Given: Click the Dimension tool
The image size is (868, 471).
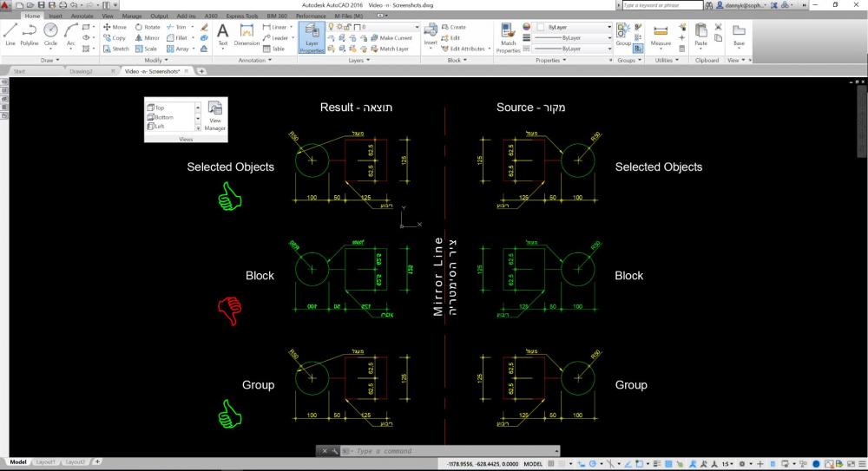Looking at the screenshot, I should pos(247,35).
